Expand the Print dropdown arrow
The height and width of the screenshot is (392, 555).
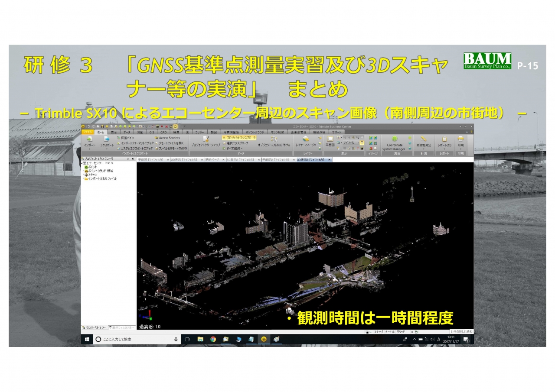point(460,149)
